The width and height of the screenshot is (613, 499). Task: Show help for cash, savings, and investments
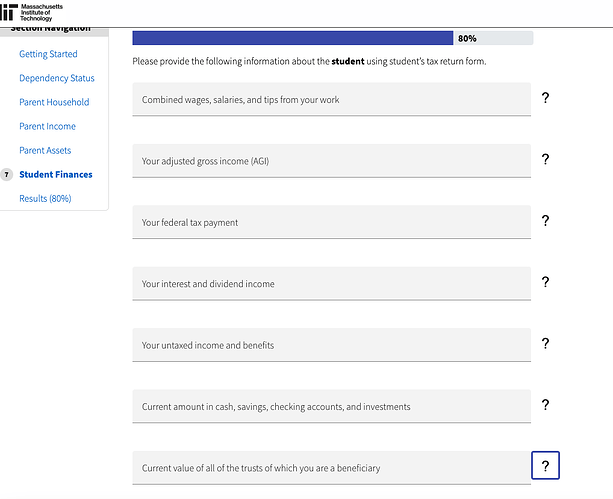coord(545,405)
